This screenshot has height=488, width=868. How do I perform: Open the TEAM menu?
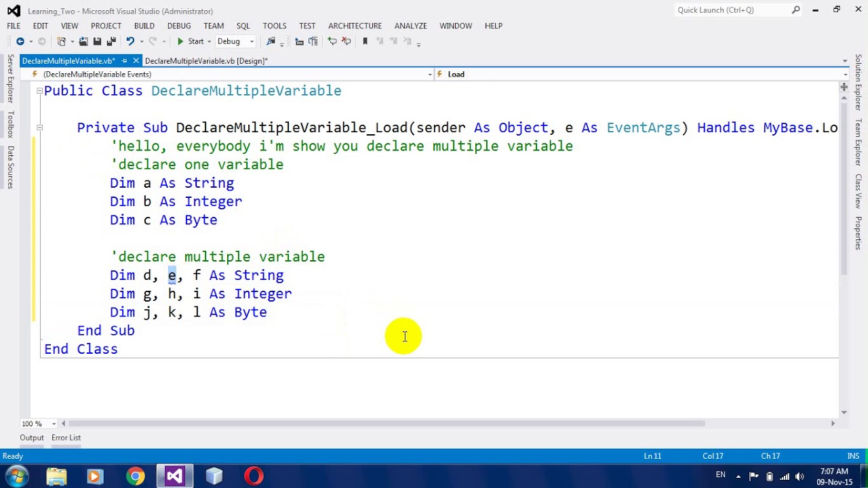pyautogui.click(x=214, y=26)
